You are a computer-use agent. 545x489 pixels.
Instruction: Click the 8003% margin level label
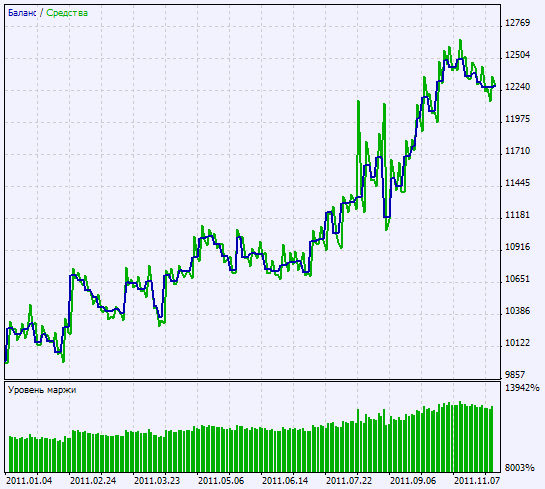[520, 468]
